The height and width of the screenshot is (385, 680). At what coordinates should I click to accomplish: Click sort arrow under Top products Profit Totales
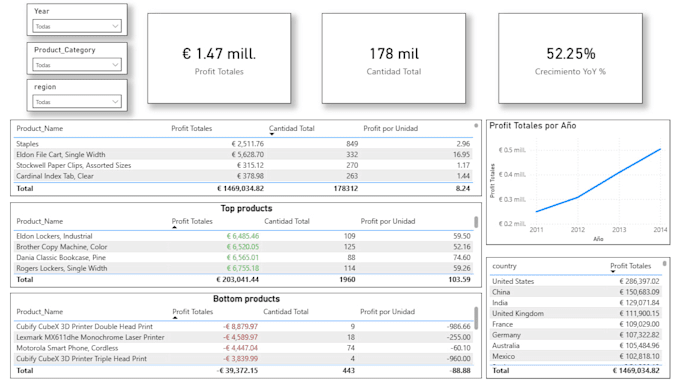coord(174,227)
